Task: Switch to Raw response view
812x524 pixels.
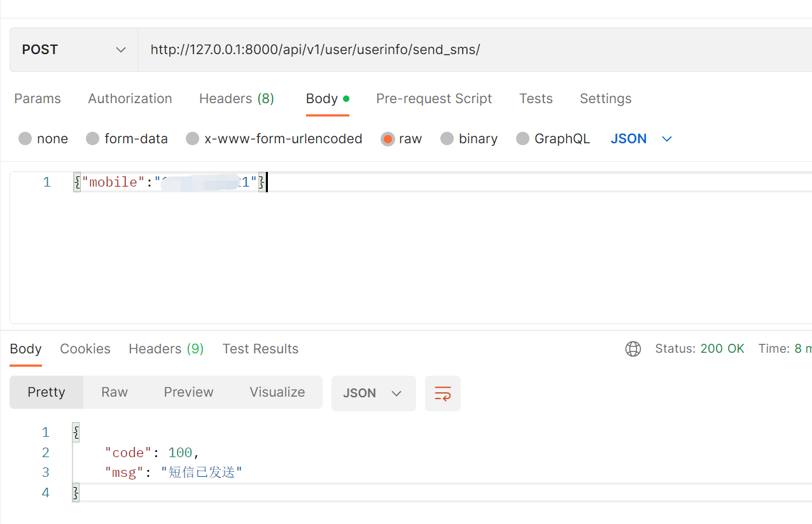Action: tap(115, 392)
